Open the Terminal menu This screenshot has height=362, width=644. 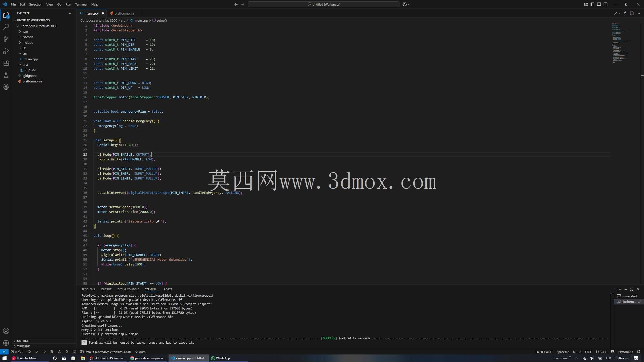tap(81, 4)
